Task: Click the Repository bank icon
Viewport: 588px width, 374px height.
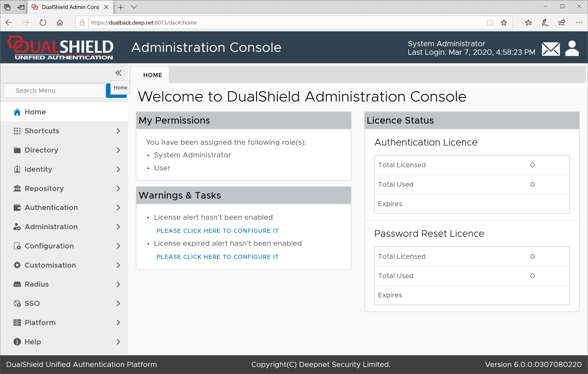Action: click(x=17, y=188)
